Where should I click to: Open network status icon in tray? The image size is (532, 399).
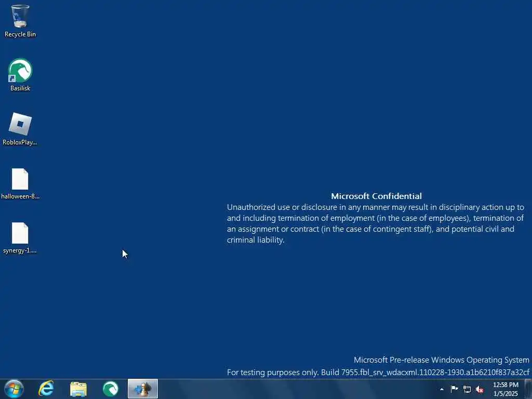[467, 389]
